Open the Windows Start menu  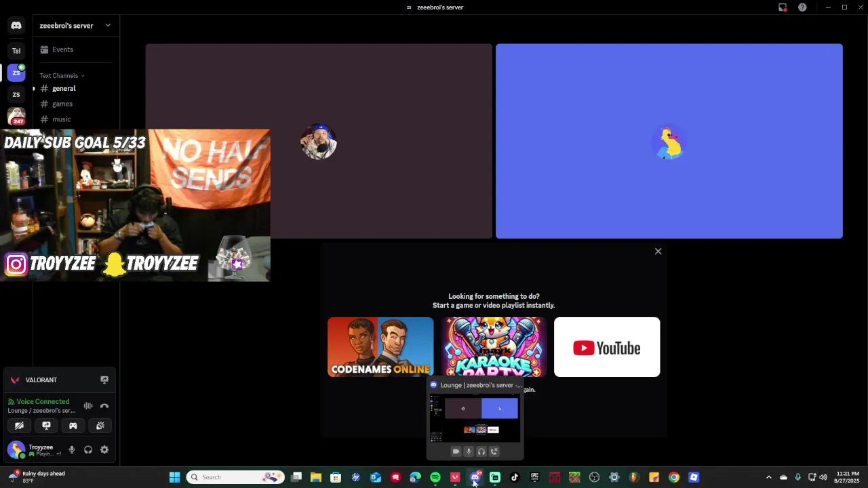[x=174, y=477]
